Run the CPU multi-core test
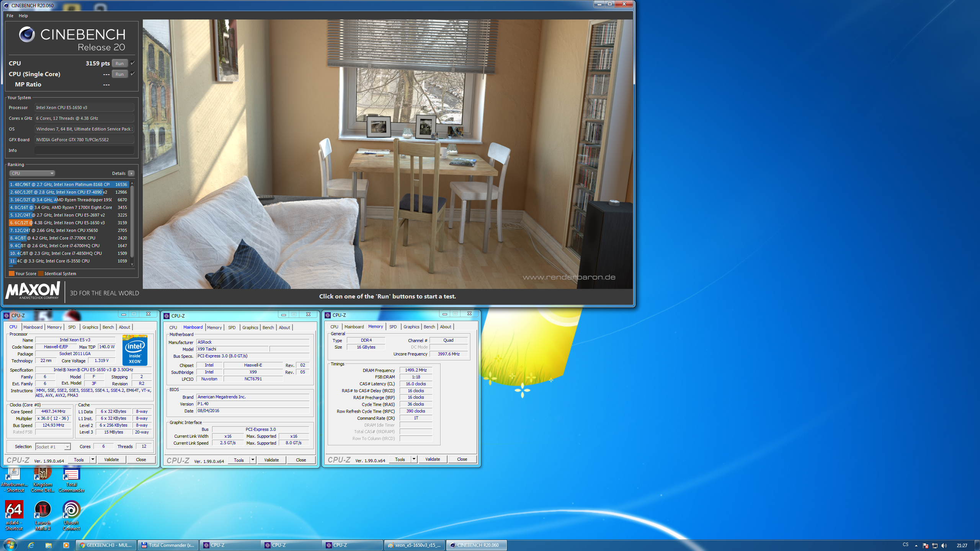Viewport: 980px width, 551px height. pyautogui.click(x=120, y=64)
